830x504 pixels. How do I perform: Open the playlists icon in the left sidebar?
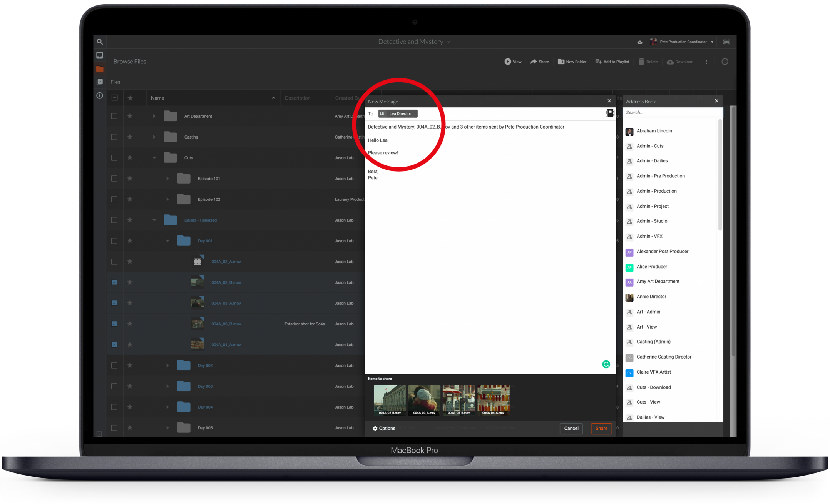click(100, 82)
